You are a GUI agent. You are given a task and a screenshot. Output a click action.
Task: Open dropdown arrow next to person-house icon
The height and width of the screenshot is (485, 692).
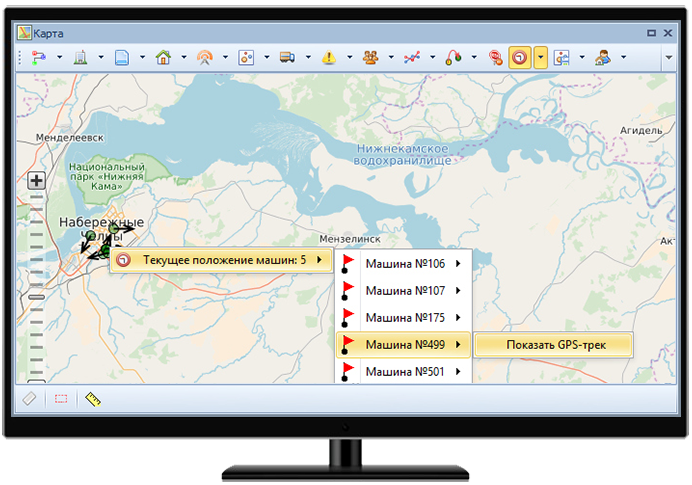click(624, 57)
